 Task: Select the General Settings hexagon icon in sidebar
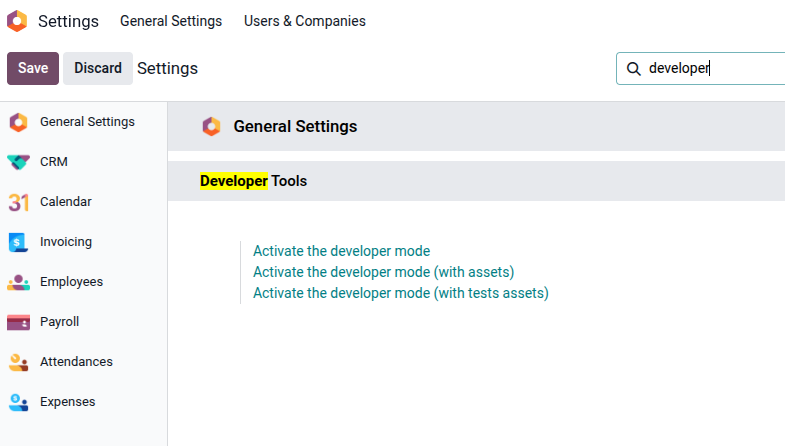click(x=18, y=122)
